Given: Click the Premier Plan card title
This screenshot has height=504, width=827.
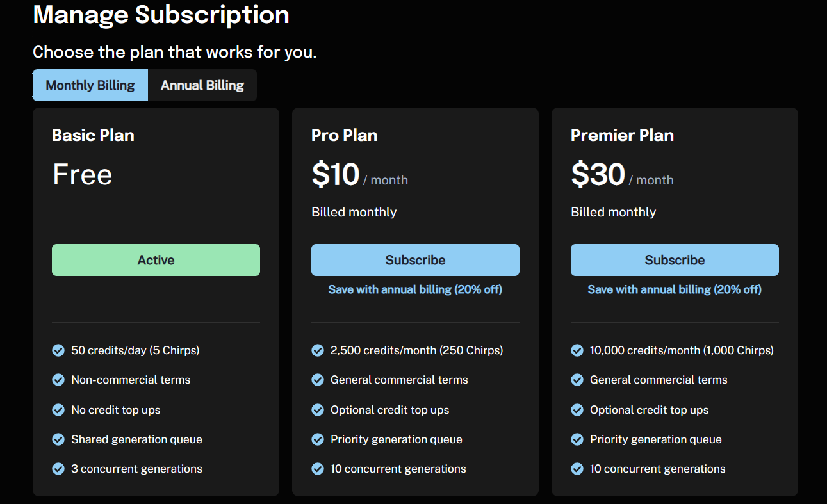Looking at the screenshot, I should 622,135.
